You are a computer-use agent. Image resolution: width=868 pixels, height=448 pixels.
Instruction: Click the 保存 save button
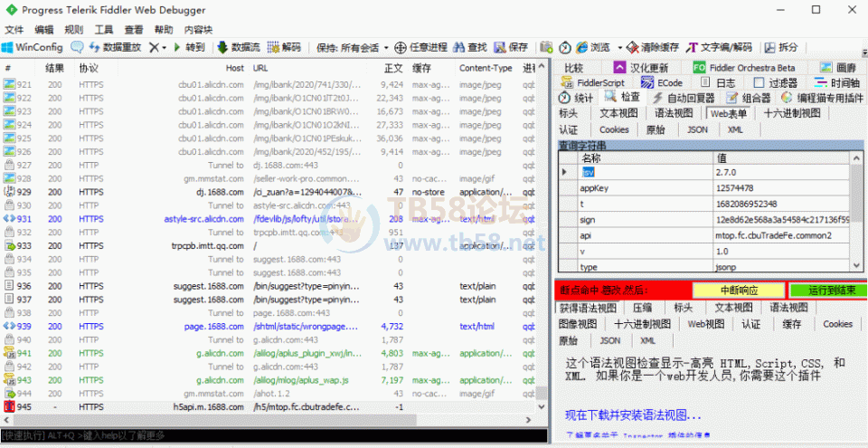(x=511, y=47)
